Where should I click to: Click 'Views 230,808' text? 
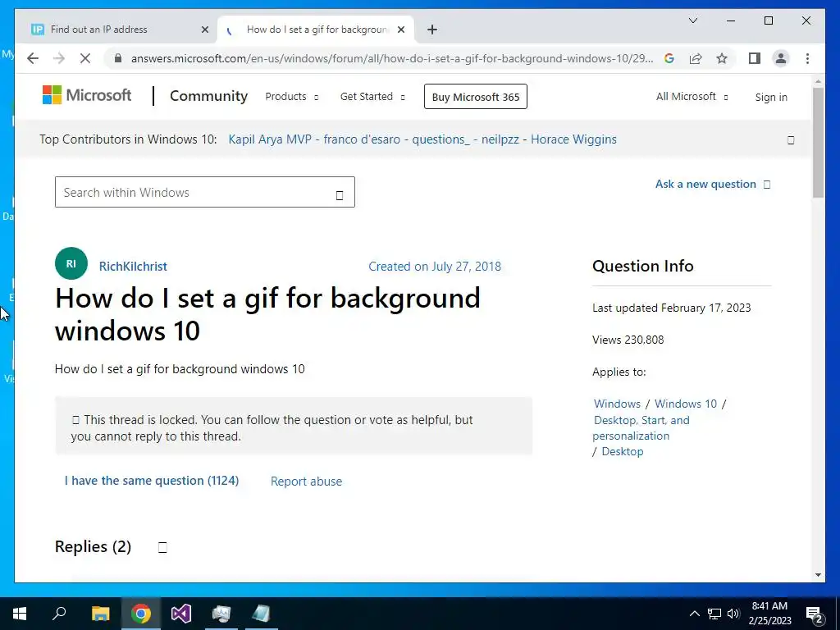tap(628, 340)
